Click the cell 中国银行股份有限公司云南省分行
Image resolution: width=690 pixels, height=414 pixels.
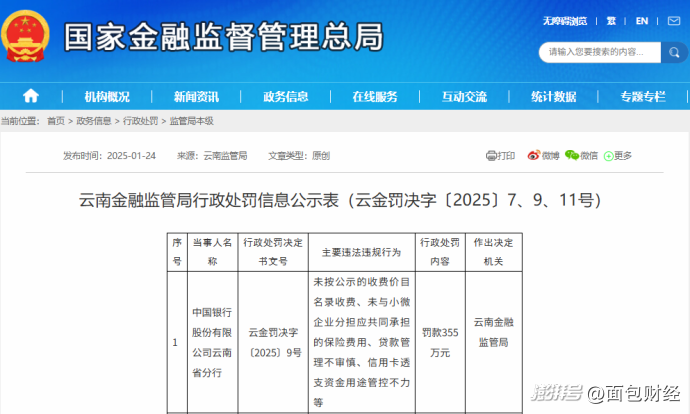[x=212, y=342]
